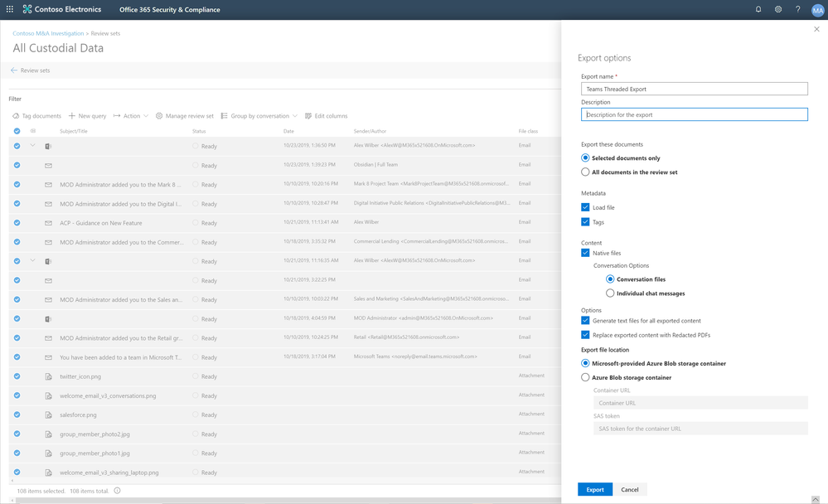The width and height of the screenshot is (828, 504).
Task: Toggle Replace exported content with Redacted PDFs
Action: [x=585, y=334]
